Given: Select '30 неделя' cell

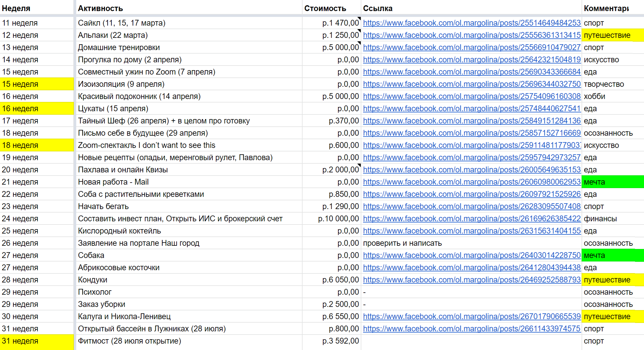Looking at the screenshot, I should point(37,316).
